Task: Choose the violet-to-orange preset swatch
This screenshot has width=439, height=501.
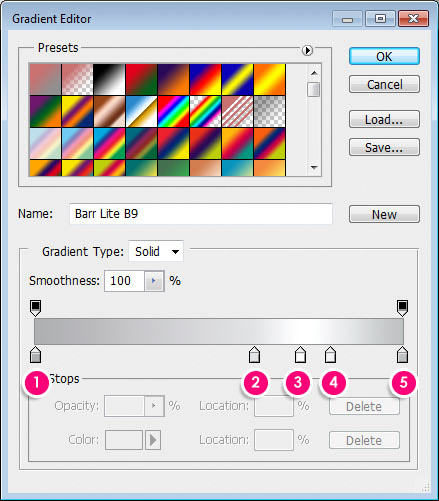Action: tap(173, 79)
